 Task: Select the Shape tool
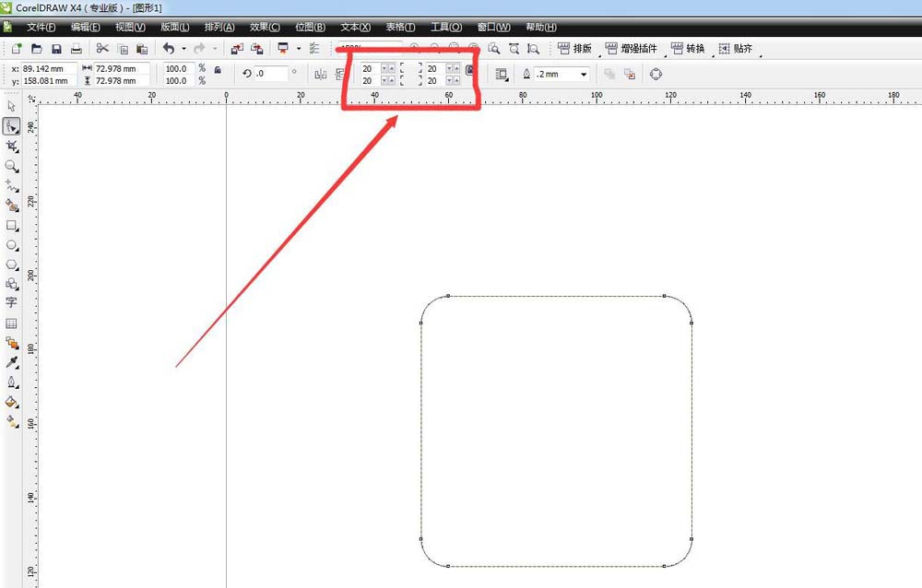click(11, 126)
